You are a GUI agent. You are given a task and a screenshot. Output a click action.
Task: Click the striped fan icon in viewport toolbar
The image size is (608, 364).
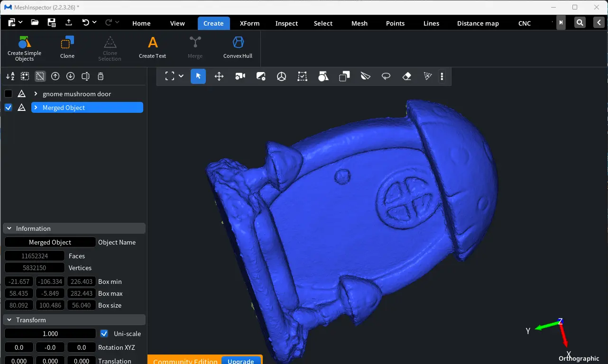click(365, 76)
